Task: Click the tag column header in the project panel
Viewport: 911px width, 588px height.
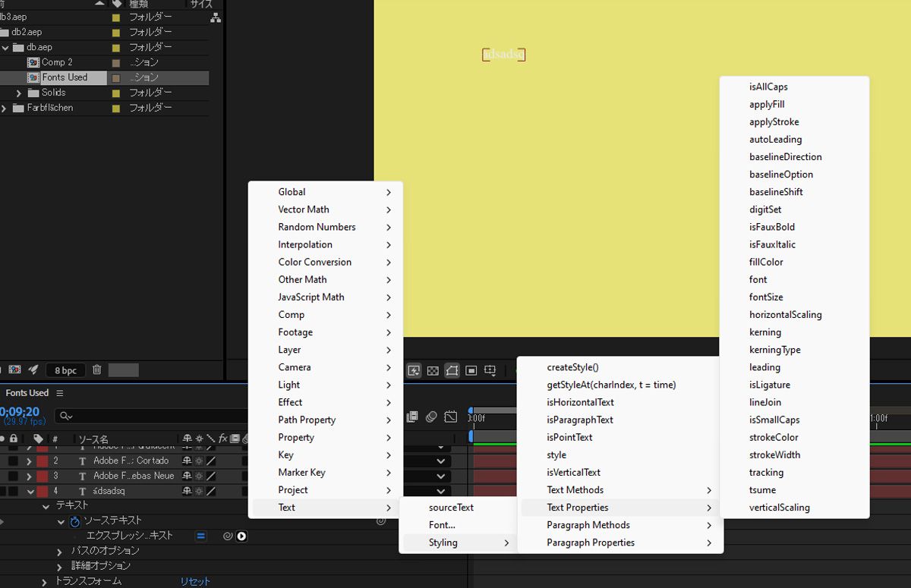Action: 116,4
